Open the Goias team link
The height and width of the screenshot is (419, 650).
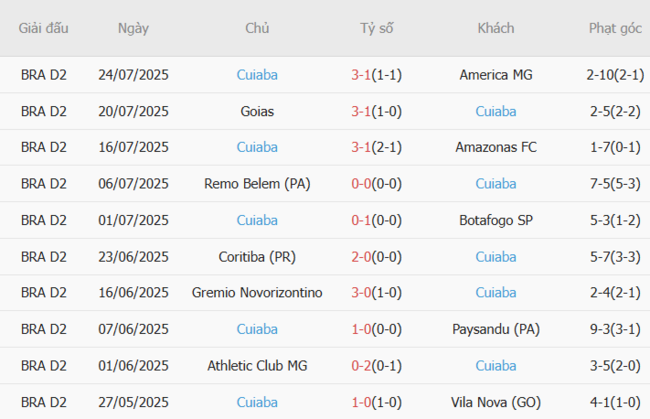click(257, 111)
